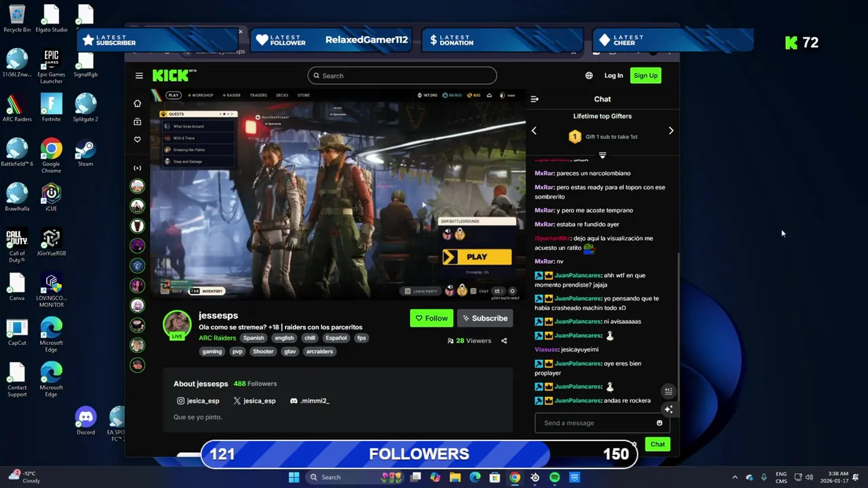Viewport: 868px width, 488px height.
Task: Open Home in Kick sidebar
Action: pyautogui.click(x=138, y=104)
